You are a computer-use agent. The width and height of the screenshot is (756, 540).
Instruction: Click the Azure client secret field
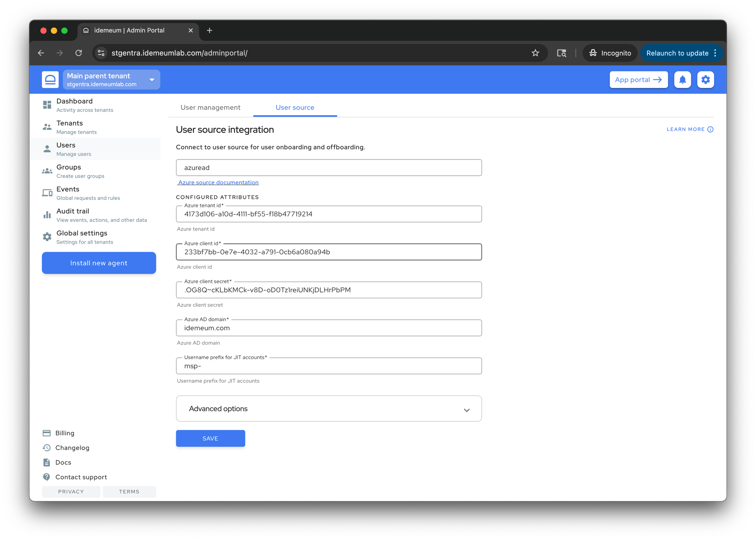pos(329,290)
